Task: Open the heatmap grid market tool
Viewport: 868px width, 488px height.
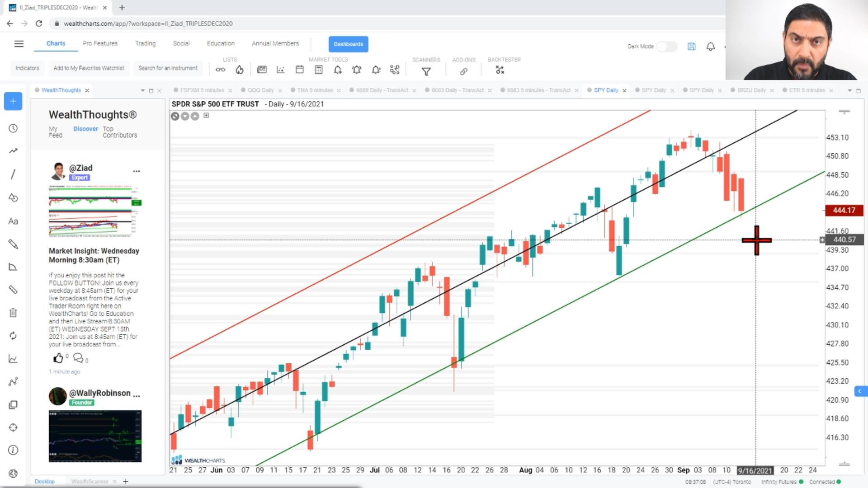Action: 395,70
